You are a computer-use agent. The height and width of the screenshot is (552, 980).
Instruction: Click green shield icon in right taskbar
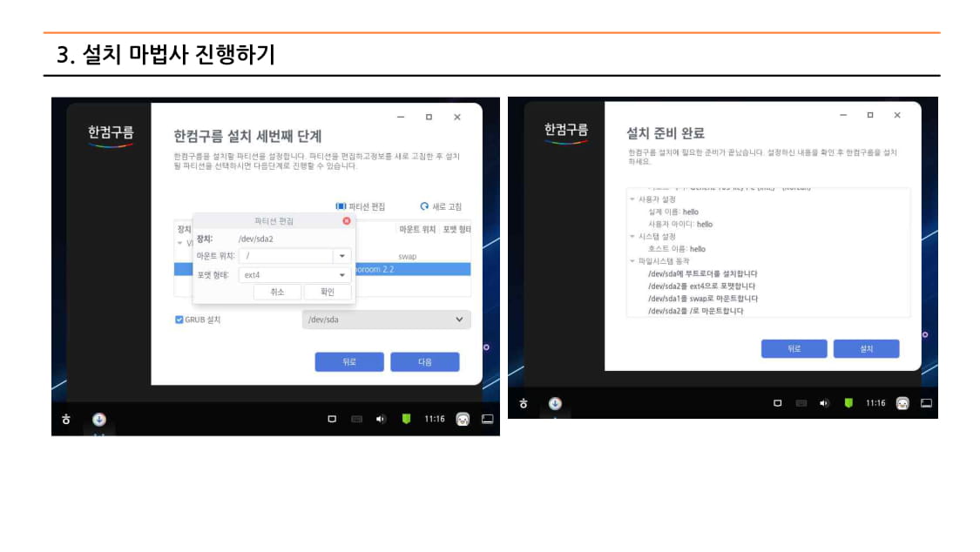848,403
